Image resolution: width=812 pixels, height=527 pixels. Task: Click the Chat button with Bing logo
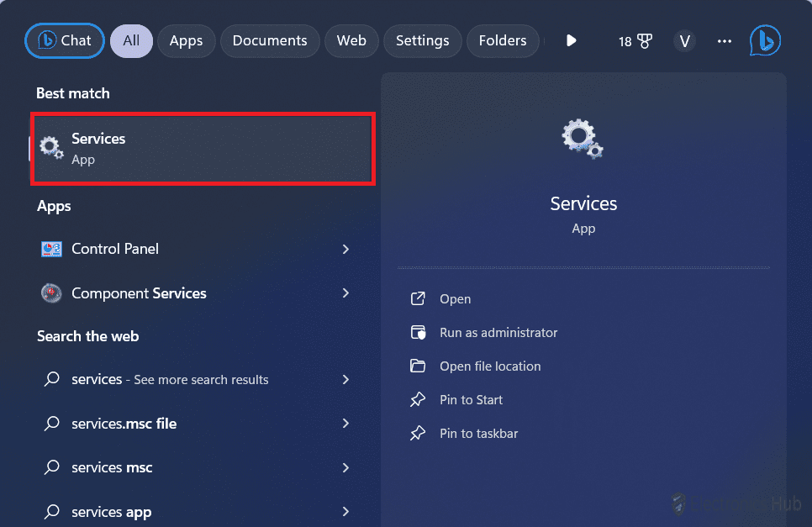(x=65, y=40)
